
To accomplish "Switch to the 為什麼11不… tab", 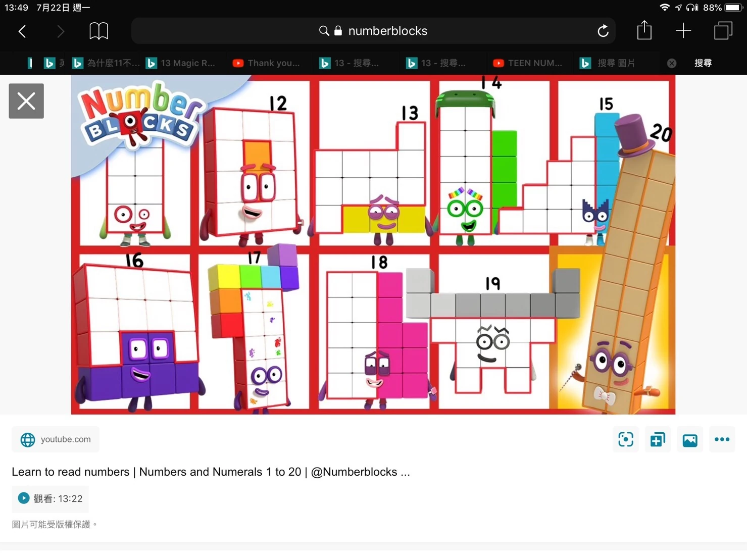I will 107,63.
